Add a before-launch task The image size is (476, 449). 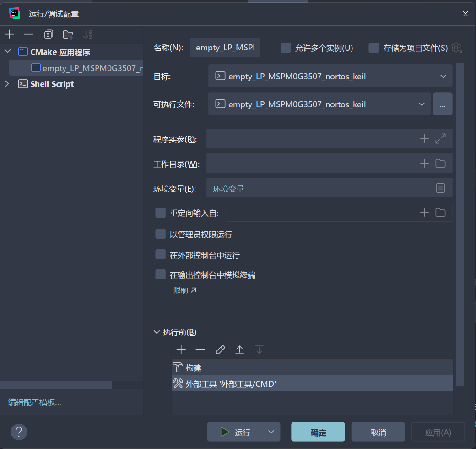coord(181,350)
